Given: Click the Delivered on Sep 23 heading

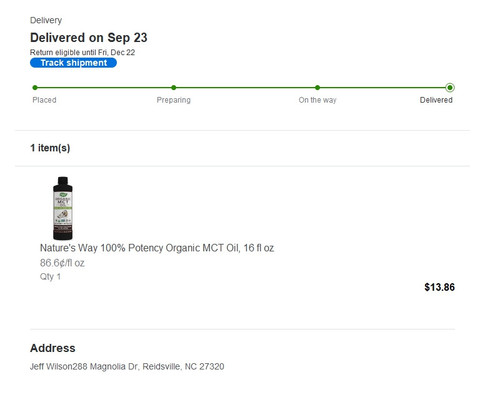Looking at the screenshot, I should (x=89, y=38).
